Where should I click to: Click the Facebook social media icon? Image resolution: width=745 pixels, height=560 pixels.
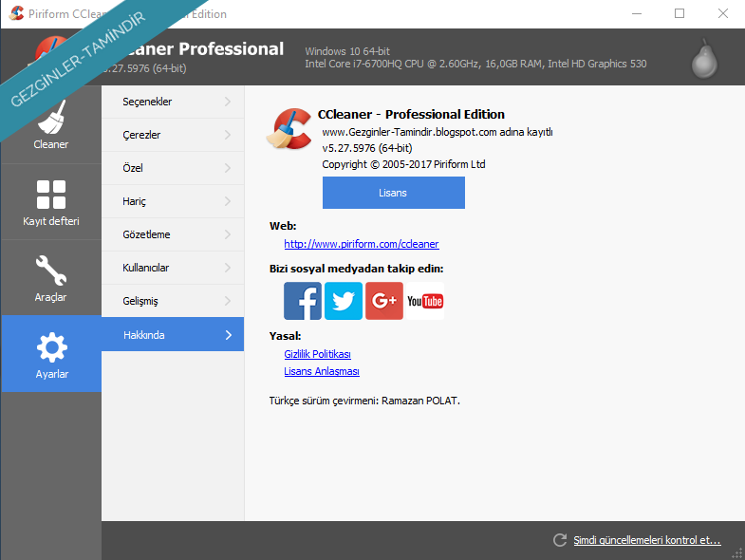pyautogui.click(x=303, y=301)
